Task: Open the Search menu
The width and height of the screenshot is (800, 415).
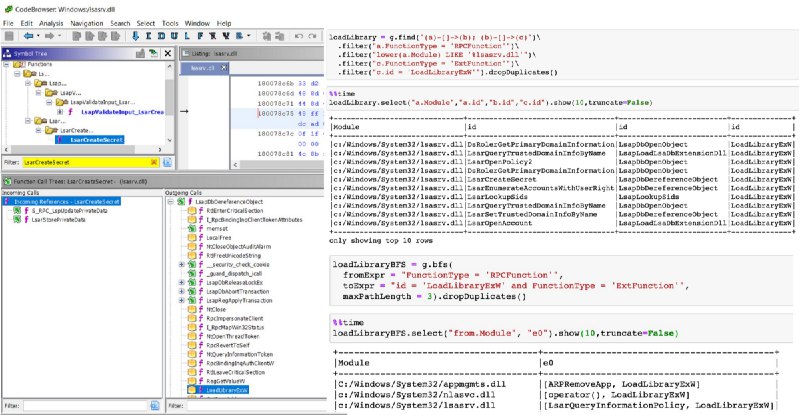Action: tap(120, 23)
